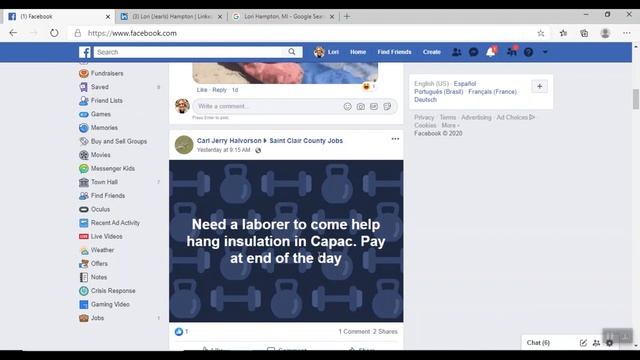
Task: Switch to the Facebook browser tab
Action: tap(59, 17)
